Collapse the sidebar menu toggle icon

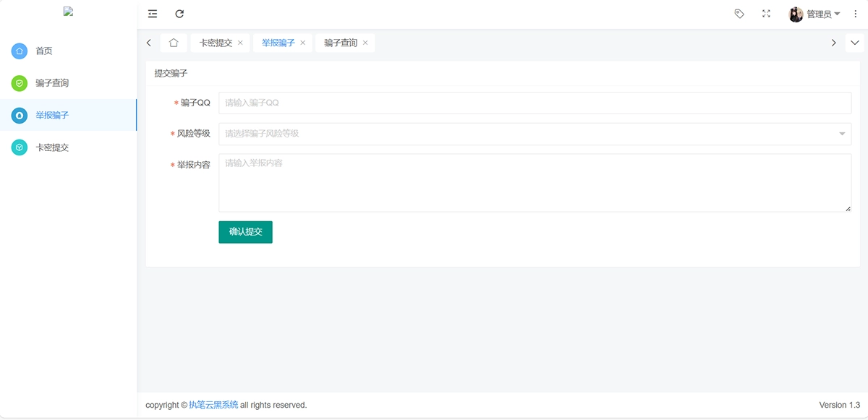(x=153, y=14)
